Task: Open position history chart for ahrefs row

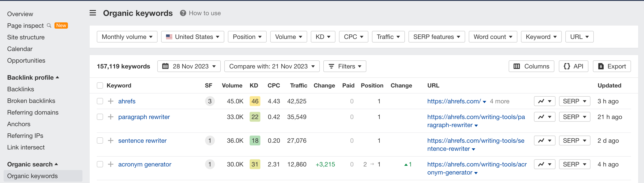Action: (545, 101)
